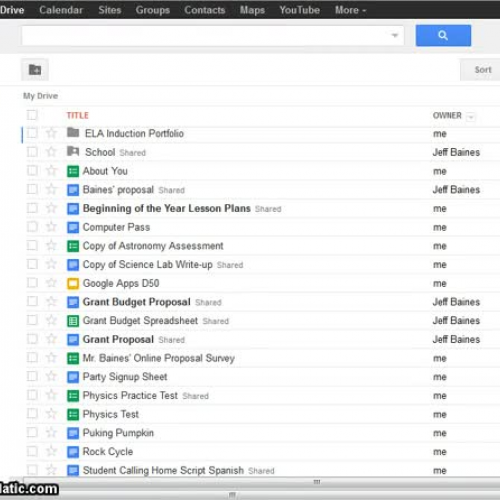Click the blue search magnifier button
Viewport: 500px width, 500px height.
[x=443, y=35]
